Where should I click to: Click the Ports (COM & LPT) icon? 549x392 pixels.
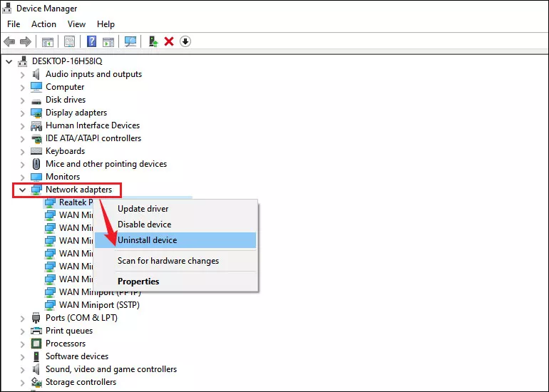pos(36,318)
